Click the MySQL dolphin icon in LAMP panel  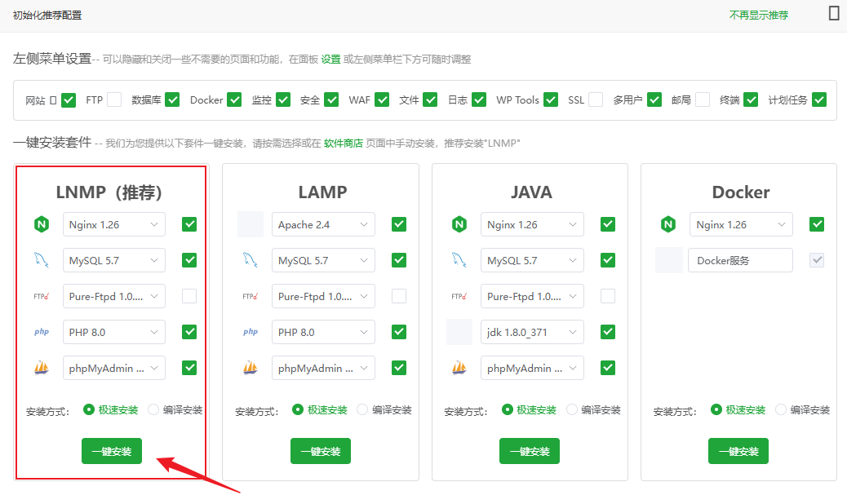tap(251, 260)
